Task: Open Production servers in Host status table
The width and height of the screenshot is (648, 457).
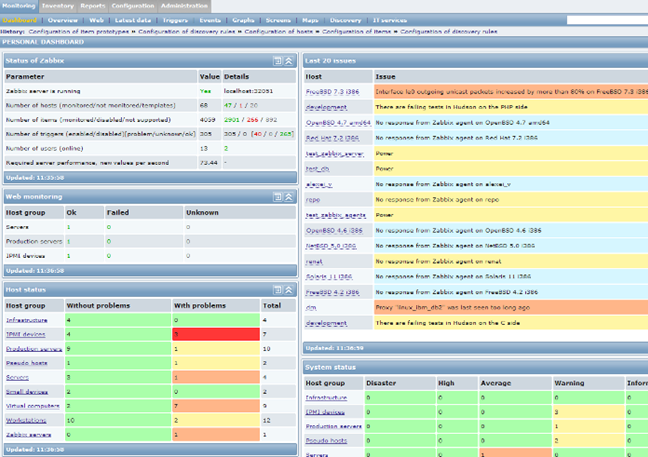Action: [x=34, y=349]
